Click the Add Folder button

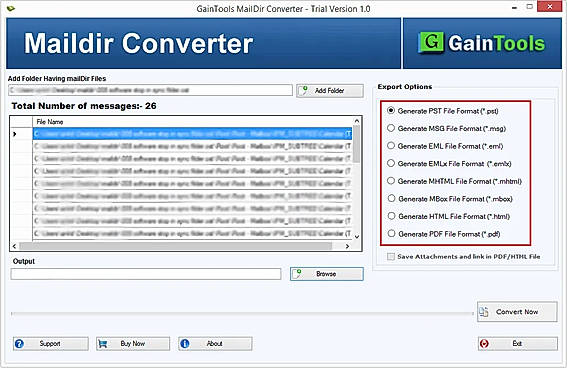[x=330, y=90]
